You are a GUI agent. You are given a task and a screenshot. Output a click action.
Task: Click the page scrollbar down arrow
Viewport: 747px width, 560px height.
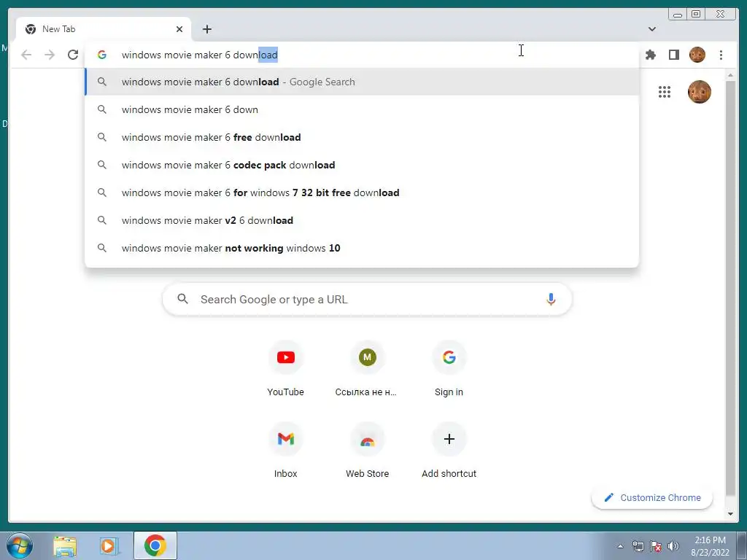click(730, 514)
